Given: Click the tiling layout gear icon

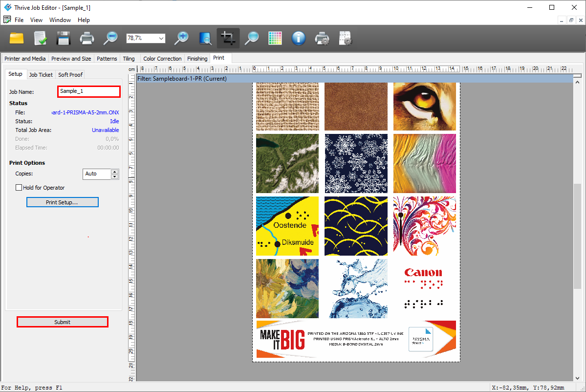Looking at the screenshot, I should point(346,38).
